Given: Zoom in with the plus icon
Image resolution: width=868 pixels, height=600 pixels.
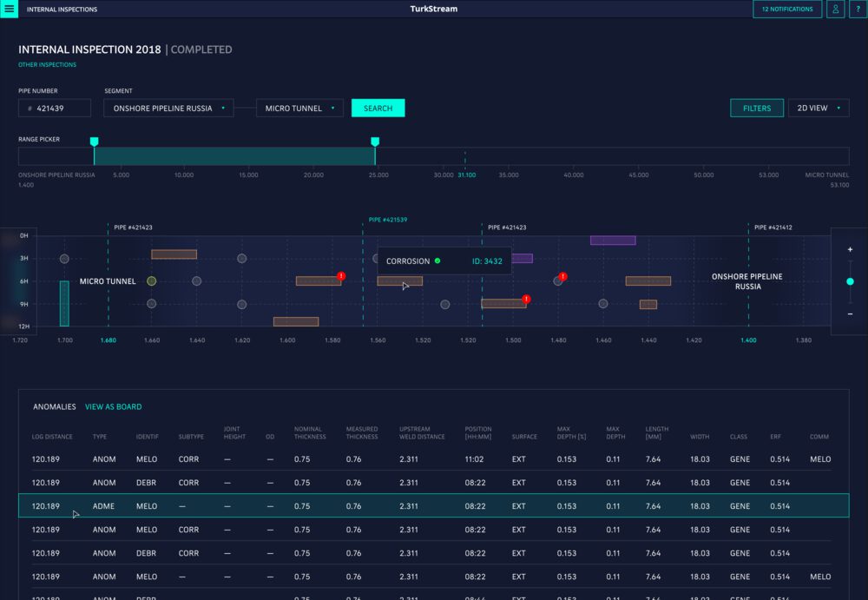Looking at the screenshot, I should click(850, 250).
